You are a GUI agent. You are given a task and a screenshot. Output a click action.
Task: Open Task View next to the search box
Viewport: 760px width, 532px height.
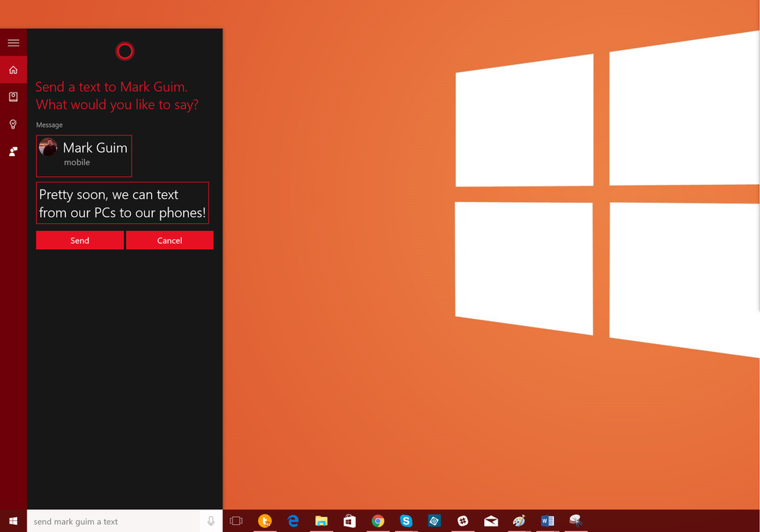point(236,520)
